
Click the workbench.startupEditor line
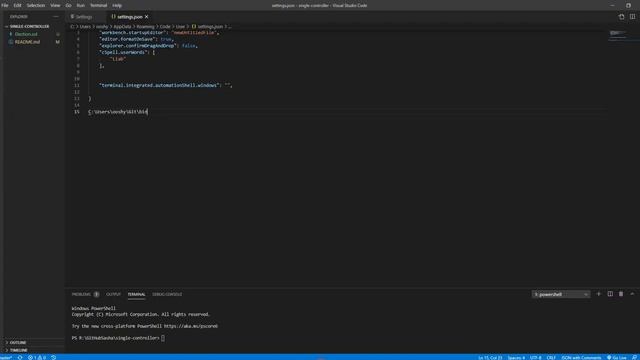pyautogui.click(x=159, y=33)
